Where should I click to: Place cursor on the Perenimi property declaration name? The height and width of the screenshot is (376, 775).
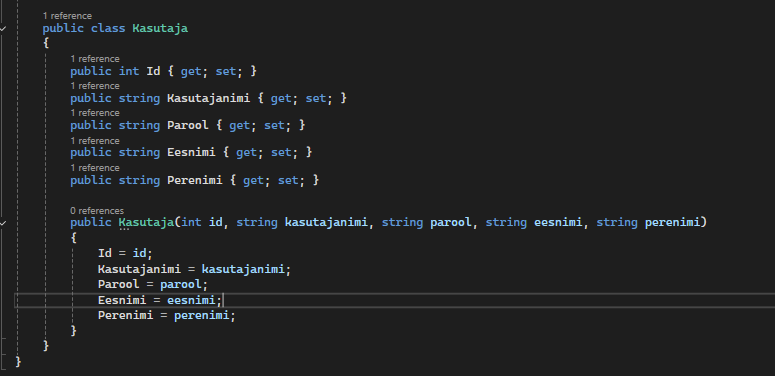click(x=195, y=180)
